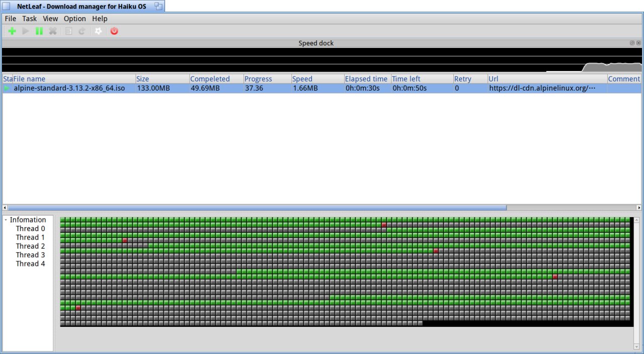This screenshot has height=354, width=644.
Task: Click the grey X delete task icon
Action: (x=53, y=31)
